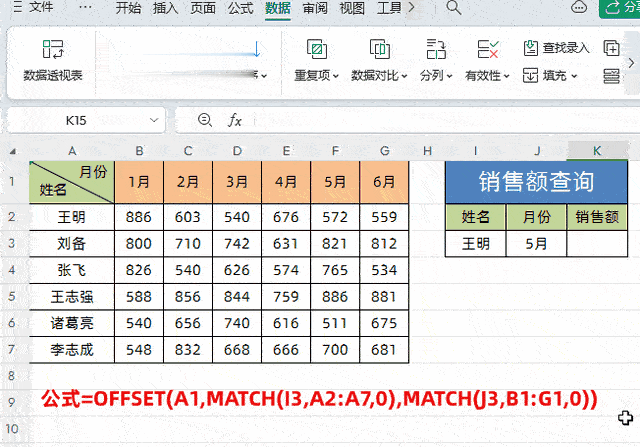Expand the 填充 dropdown arrow
640x447 pixels.
pos(574,76)
